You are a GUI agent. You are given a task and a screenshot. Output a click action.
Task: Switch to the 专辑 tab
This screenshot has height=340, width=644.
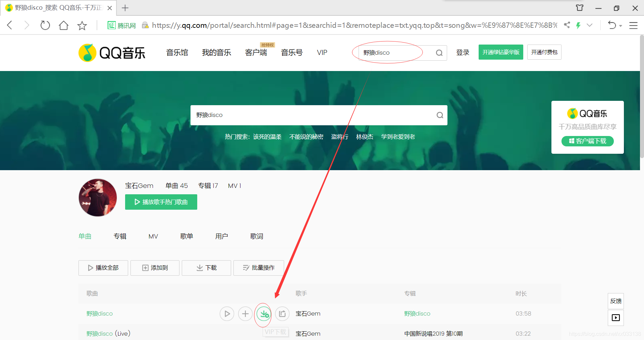120,236
